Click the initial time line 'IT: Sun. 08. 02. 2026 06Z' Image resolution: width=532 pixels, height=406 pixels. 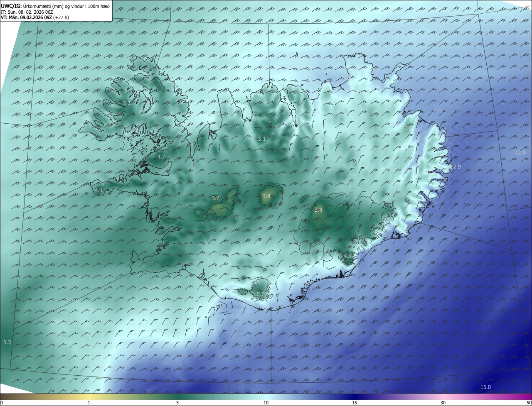(27, 12)
